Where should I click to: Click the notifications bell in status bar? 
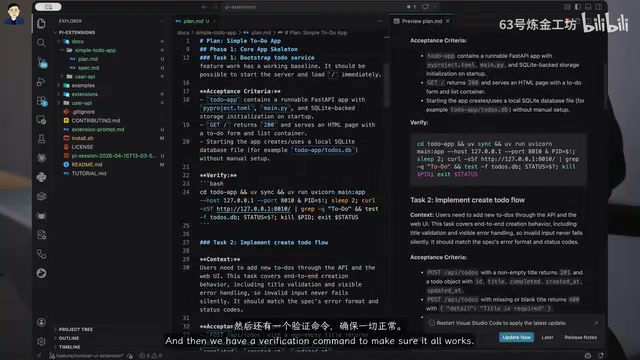pyautogui.click(x=601, y=356)
